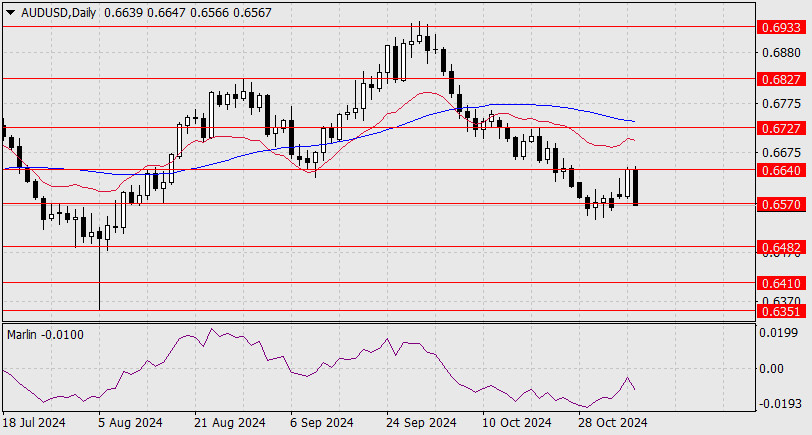Screen dimensions: 812x435
Task: Click the triangle arrow next to AUDUSD,Daily
Action: (11, 13)
